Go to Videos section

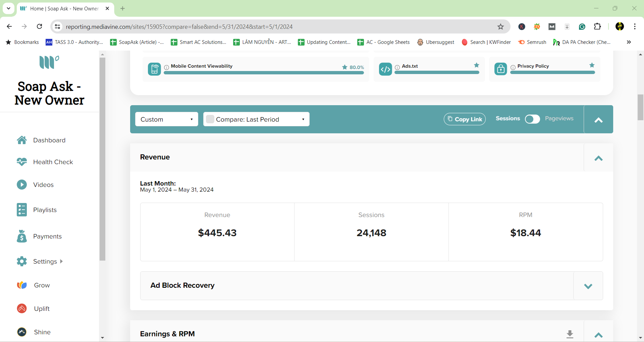pyautogui.click(x=43, y=185)
